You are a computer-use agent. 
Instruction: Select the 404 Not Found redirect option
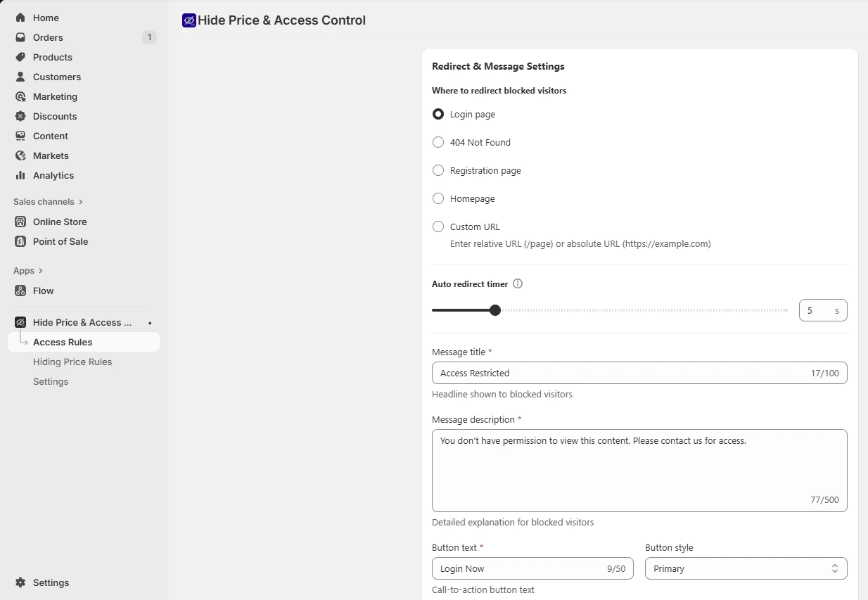click(x=438, y=142)
